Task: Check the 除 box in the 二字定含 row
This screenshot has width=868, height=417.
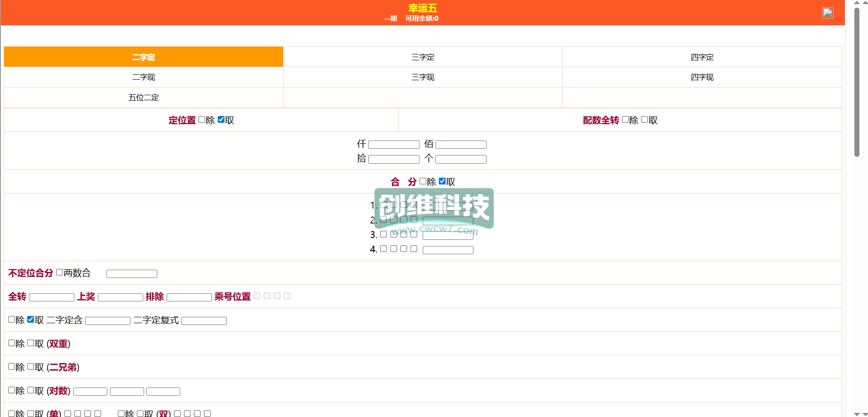Action: 11,319
